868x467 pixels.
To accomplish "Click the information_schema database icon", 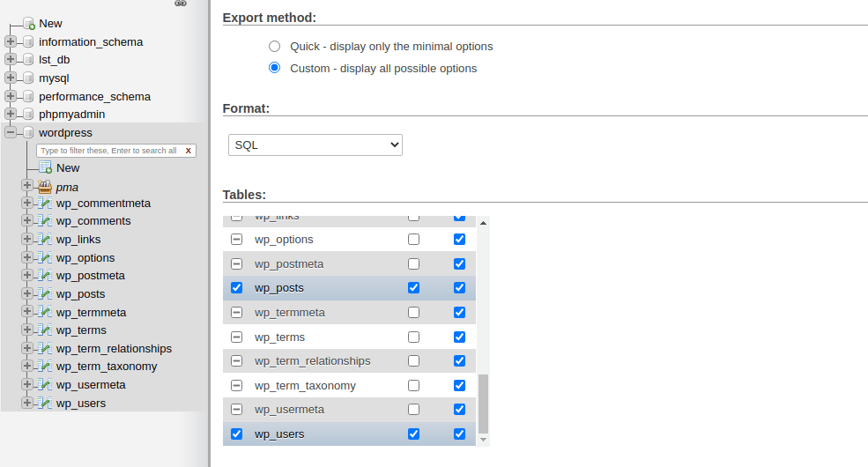I will click(28, 41).
